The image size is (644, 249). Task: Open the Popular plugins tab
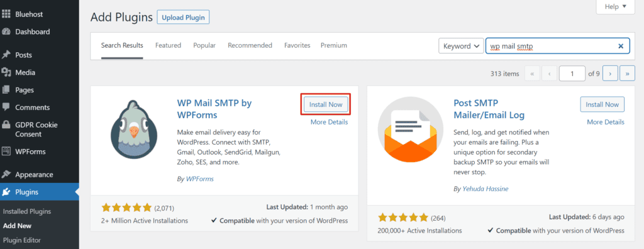[x=204, y=45]
